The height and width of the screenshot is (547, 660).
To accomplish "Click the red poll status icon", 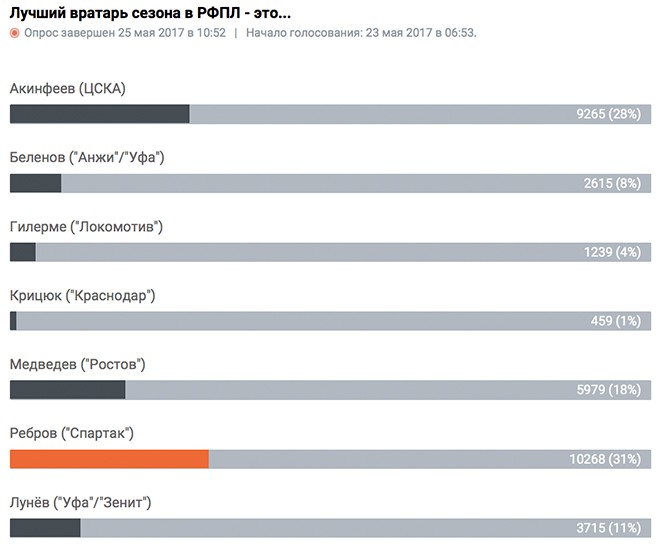I will click(14, 33).
